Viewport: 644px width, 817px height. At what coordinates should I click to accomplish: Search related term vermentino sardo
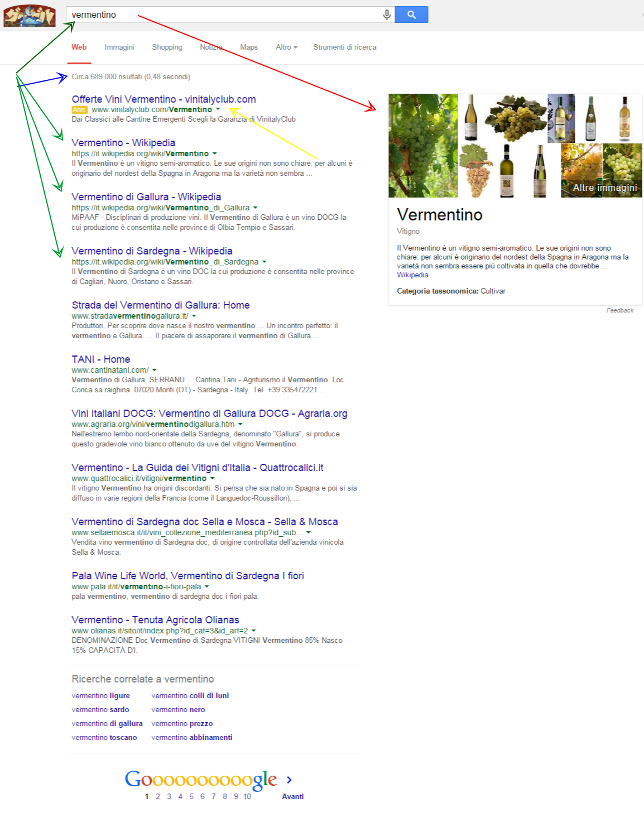point(100,709)
